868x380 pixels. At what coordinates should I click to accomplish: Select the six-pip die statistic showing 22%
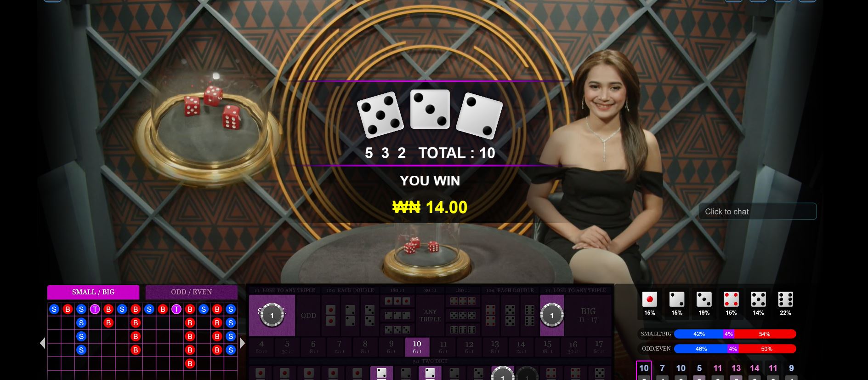[x=785, y=299]
